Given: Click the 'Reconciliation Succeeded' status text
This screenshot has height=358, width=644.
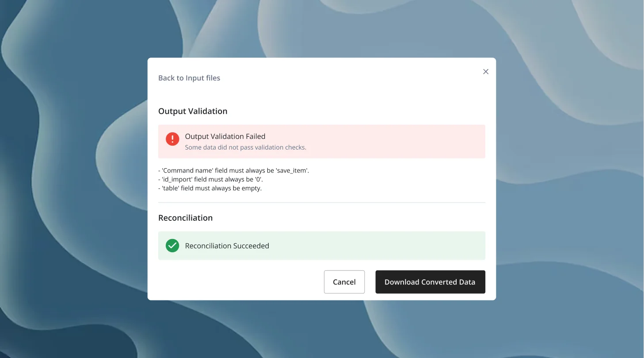Looking at the screenshot, I should click(227, 246).
